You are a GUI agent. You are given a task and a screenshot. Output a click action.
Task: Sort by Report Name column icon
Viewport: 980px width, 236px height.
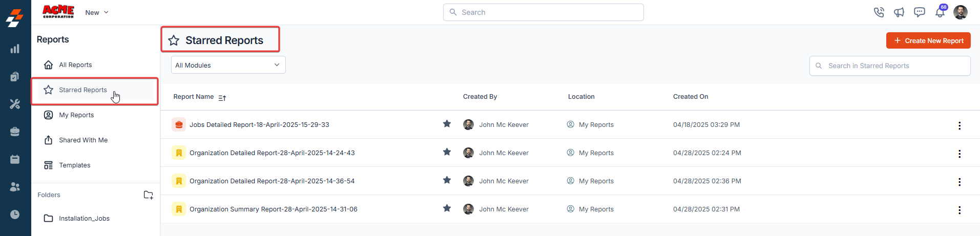[222, 98]
